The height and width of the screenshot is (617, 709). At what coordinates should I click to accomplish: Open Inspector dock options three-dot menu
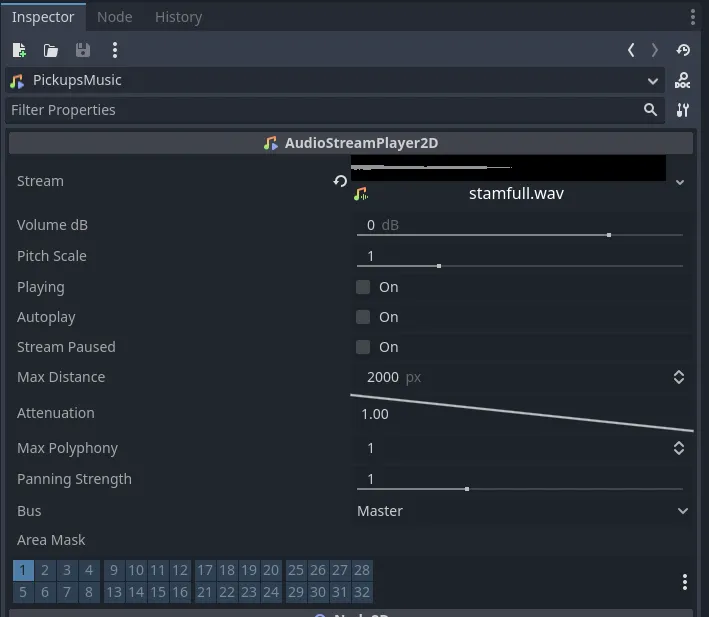[x=693, y=17]
